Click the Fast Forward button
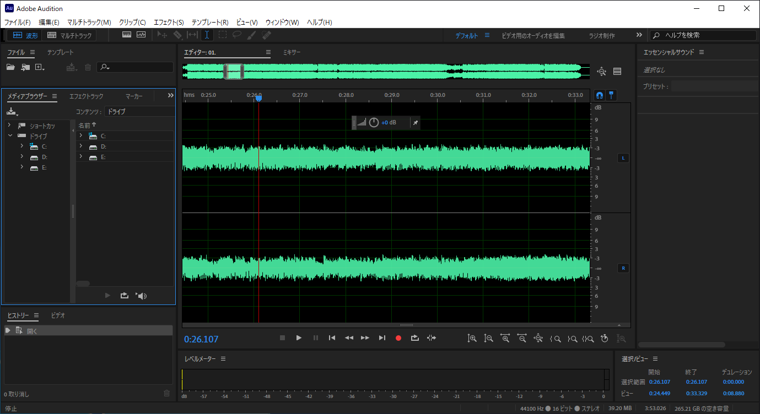Screen dimensions: 760x414 (365, 338)
